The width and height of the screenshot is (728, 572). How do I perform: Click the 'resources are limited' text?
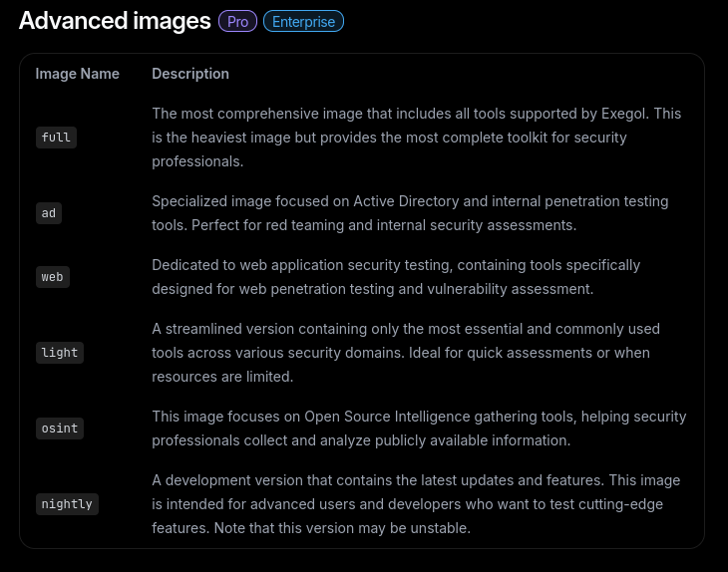coord(222,377)
